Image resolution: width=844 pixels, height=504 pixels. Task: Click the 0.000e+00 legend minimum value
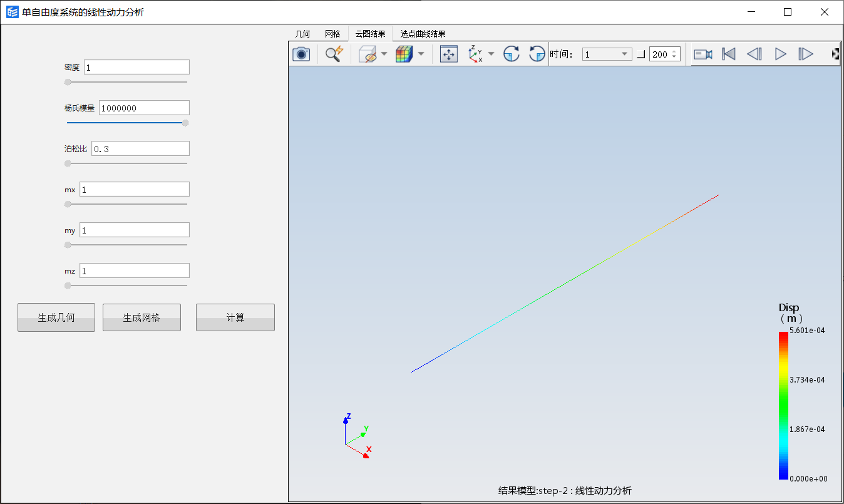[x=808, y=479]
